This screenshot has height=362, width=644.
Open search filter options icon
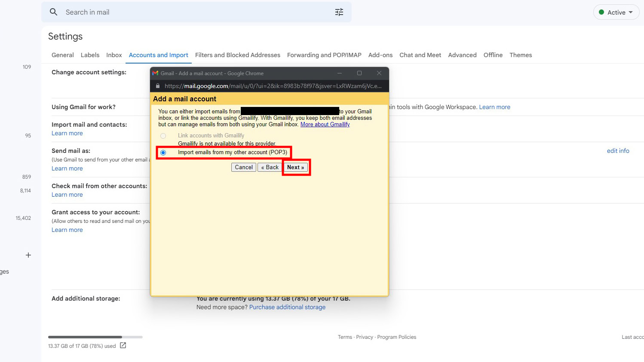(339, 12)
